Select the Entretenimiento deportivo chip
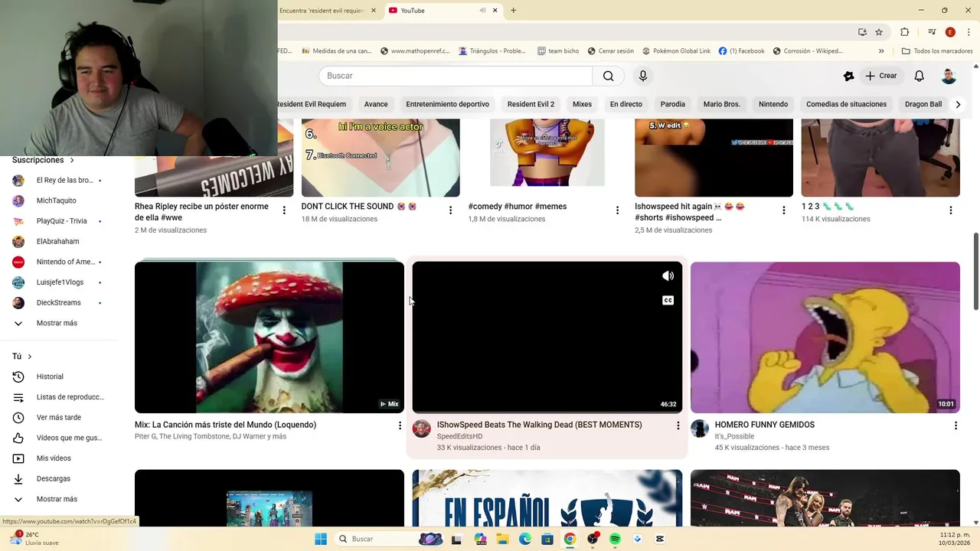The height and width of the screenshot is (551, 980). coord(447,104)
